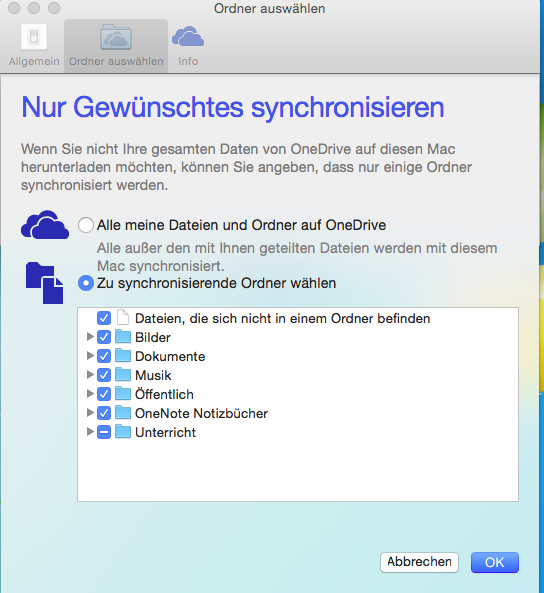Click the Alle meine Dateien label text
Image resolution: width=544 pixels, height=593 pixels.
tap(241, 225)
